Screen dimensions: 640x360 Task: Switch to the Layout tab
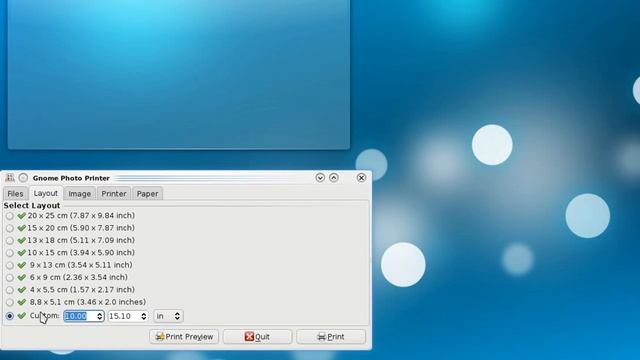(45, 193)
